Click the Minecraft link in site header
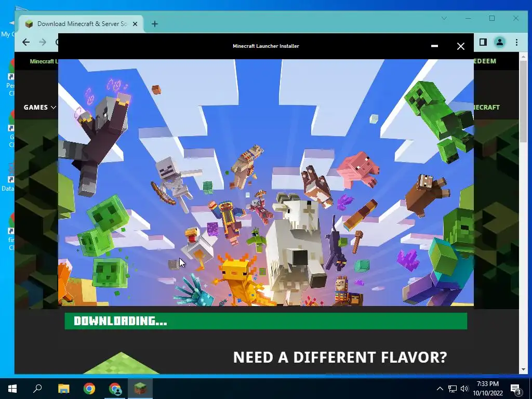 coord(44,61)
